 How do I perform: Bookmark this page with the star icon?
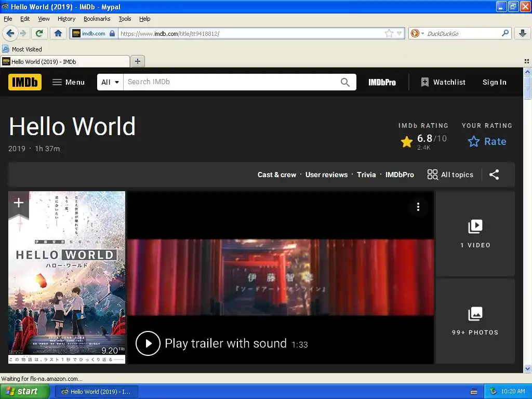point(389,33)
